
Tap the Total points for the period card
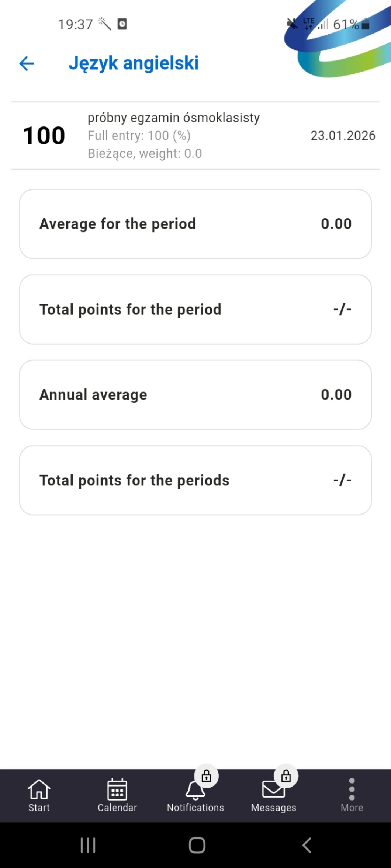click(x=195, y=309)
